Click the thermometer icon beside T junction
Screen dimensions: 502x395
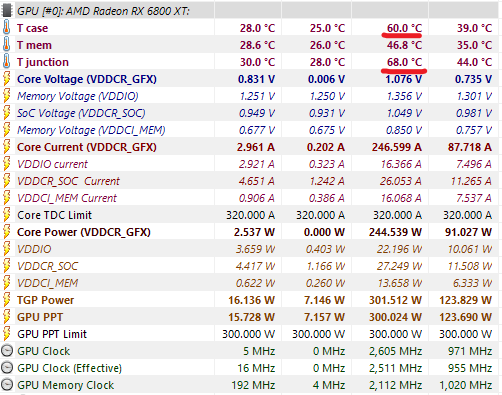pos(6,62)
